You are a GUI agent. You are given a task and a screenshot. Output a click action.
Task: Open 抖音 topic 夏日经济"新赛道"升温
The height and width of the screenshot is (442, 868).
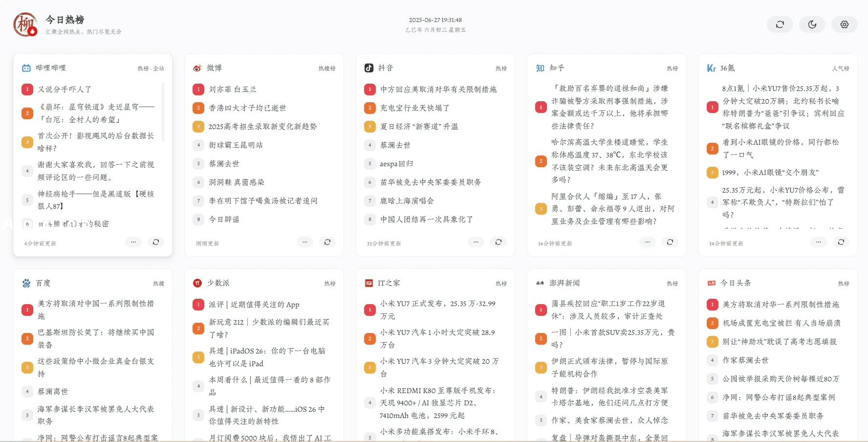click(x=419, y=127)
